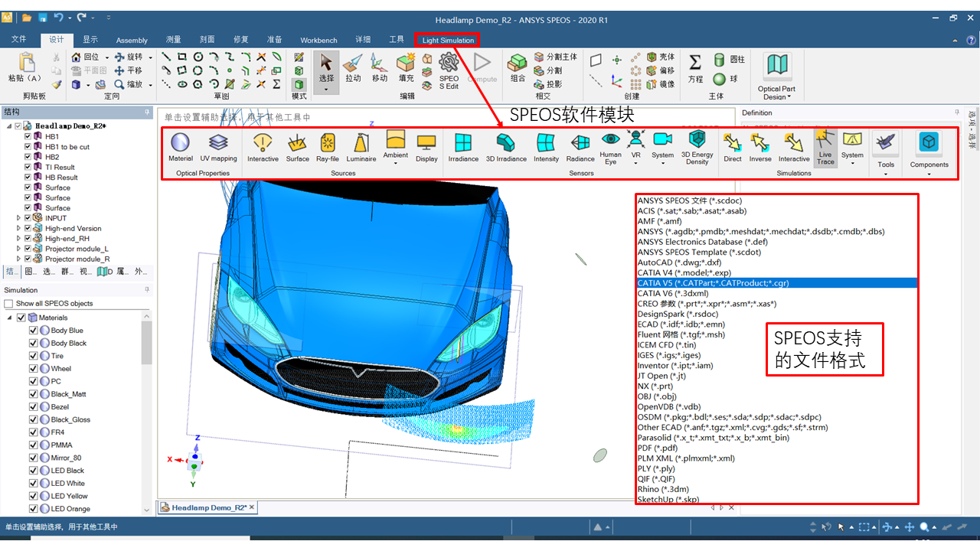
Task: Start an Inverse simulation
Action: [x=760, y=147]
